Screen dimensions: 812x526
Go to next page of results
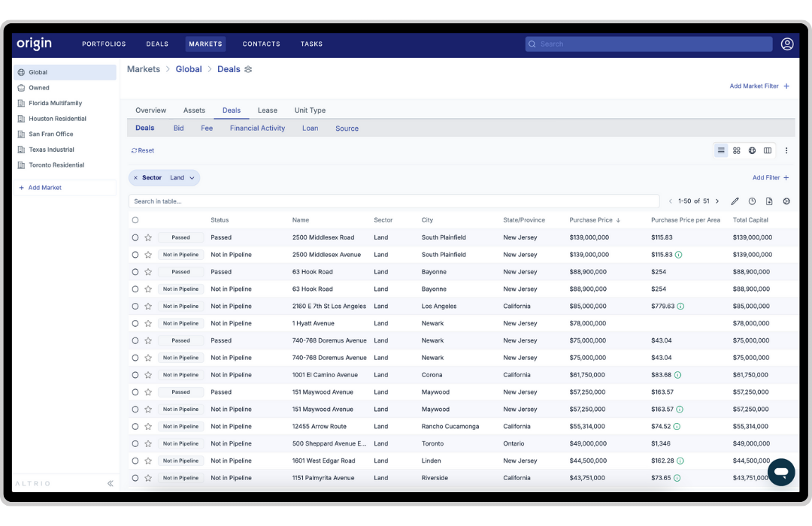(716, 201)
